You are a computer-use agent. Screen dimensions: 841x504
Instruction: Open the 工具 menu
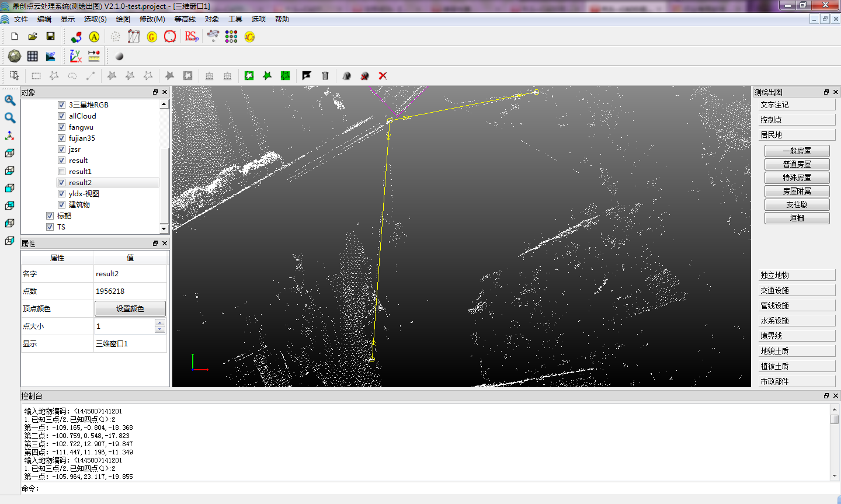click(x=235, y=19)
